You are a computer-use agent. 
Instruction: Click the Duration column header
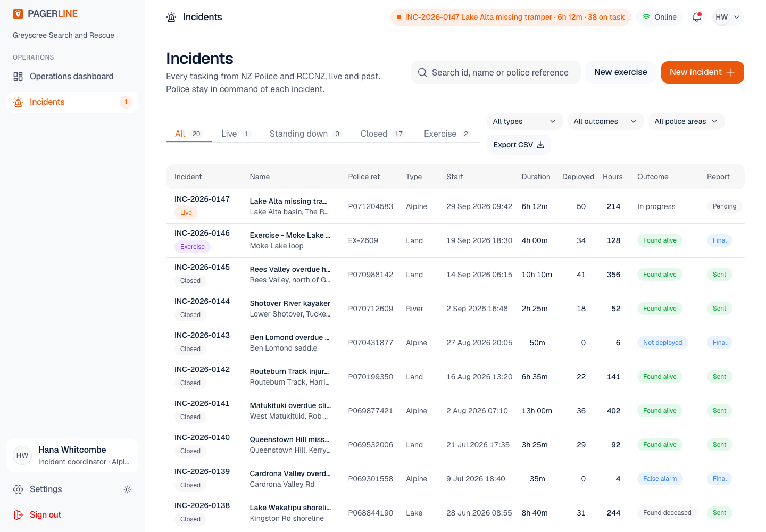(536, 177)
